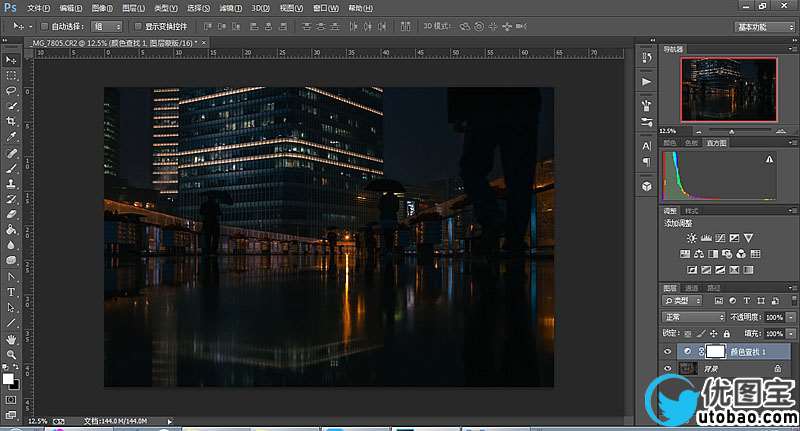Add a Channel Mixer adjustment
The height and width of the screenshot is (431, 800).
741,254
